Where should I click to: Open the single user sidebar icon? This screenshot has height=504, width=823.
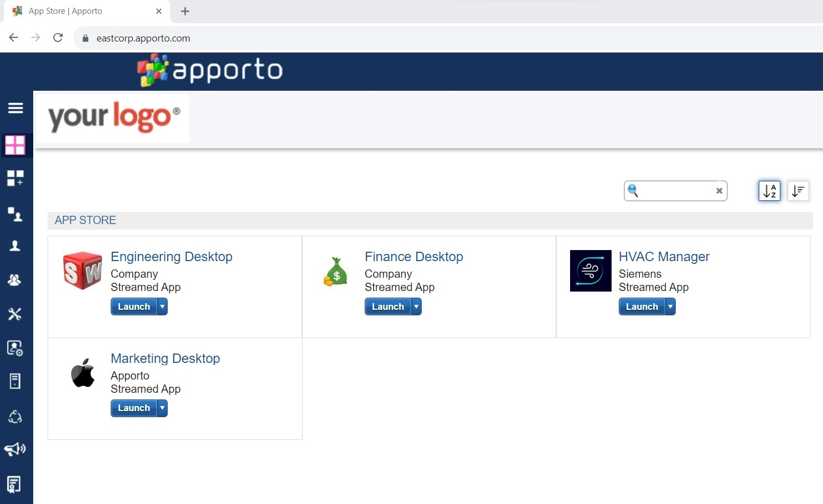point(15,246)
